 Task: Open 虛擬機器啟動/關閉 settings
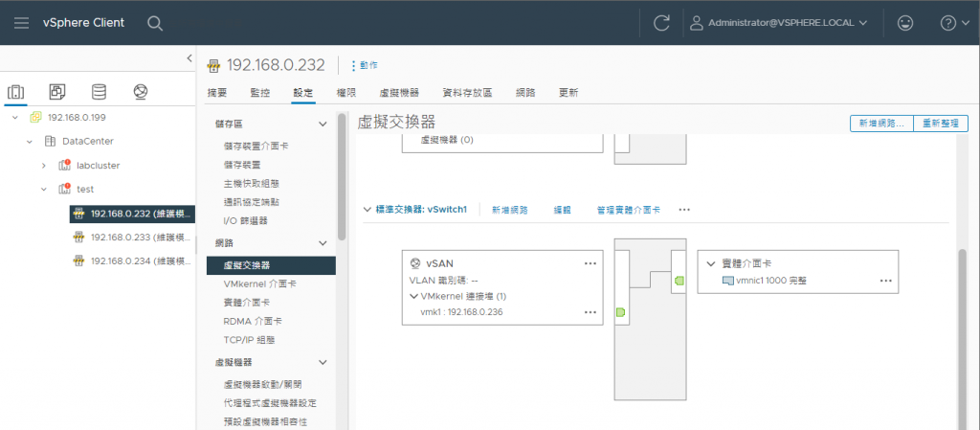coord(262,384)
